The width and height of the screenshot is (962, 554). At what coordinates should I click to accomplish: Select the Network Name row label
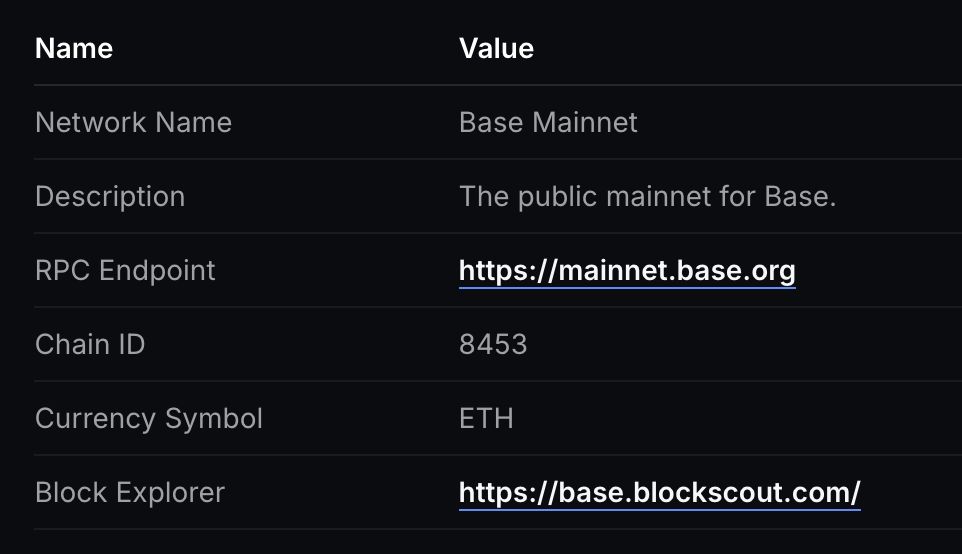pyautogui.click(x=133, y=122)
